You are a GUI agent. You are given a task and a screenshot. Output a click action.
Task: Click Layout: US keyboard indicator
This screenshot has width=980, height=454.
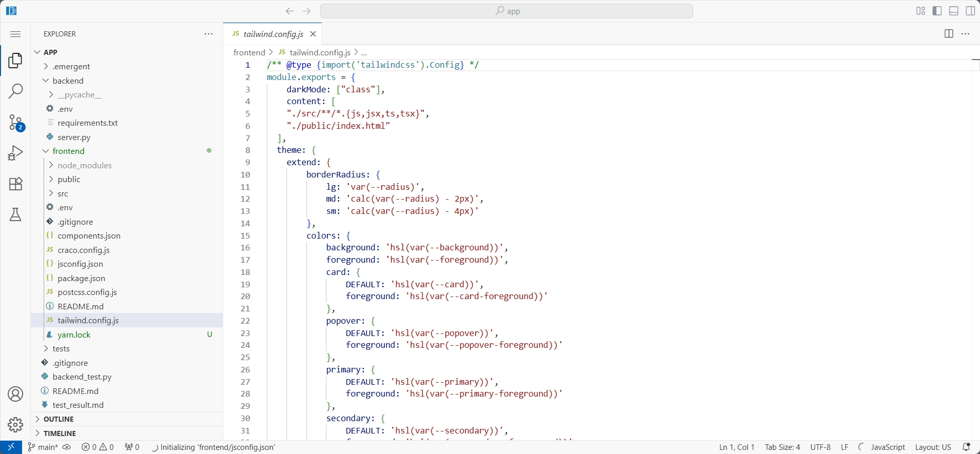click(x=933, y=447)
